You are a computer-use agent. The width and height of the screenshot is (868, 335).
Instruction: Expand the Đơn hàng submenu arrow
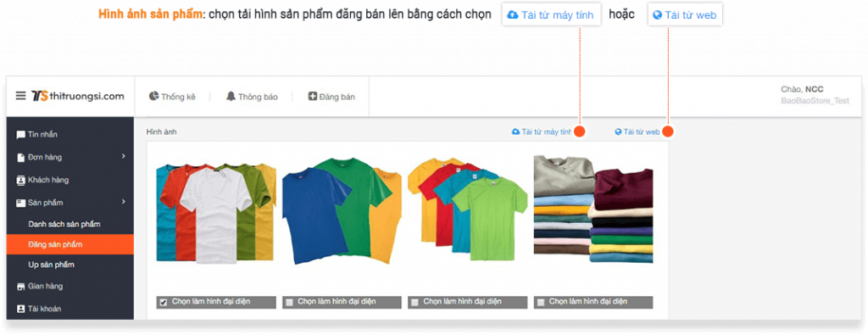click(x=124, y=157)
